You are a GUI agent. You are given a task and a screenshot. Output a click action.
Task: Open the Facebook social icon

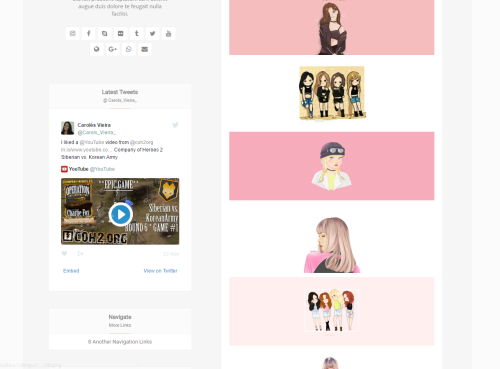click(89, 33)
